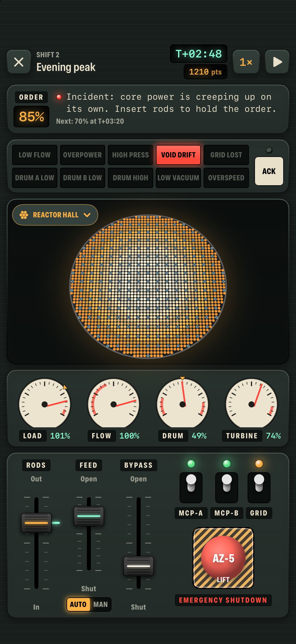
Task: Click the 'Evening peak' shift title
Action: pyautogui.click(x=66, y=67)
